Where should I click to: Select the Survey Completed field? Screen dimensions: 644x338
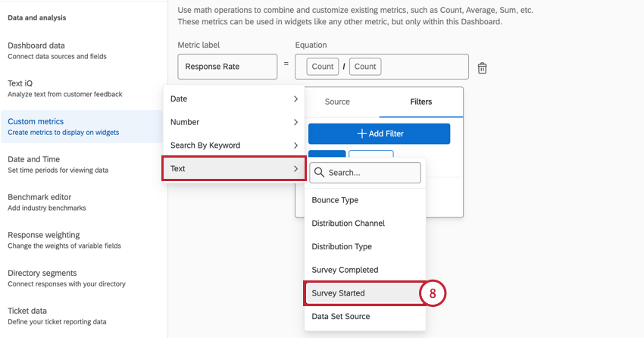(x=345, y=270)
